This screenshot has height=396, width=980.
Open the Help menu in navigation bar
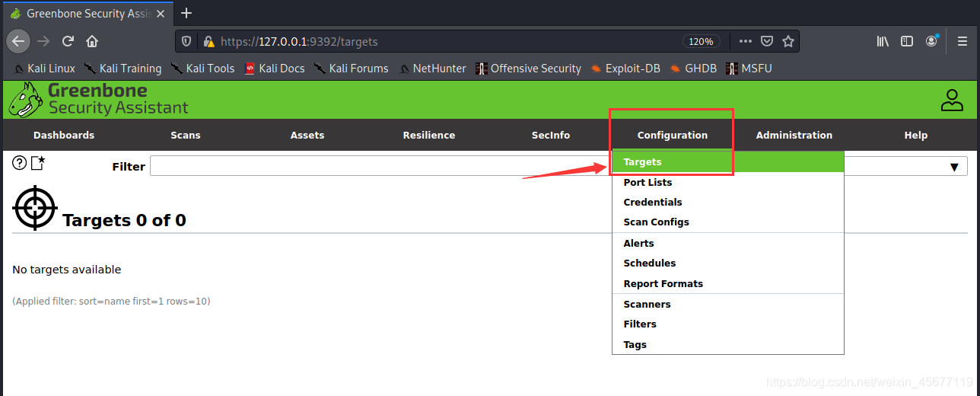[x=916, y=135]
